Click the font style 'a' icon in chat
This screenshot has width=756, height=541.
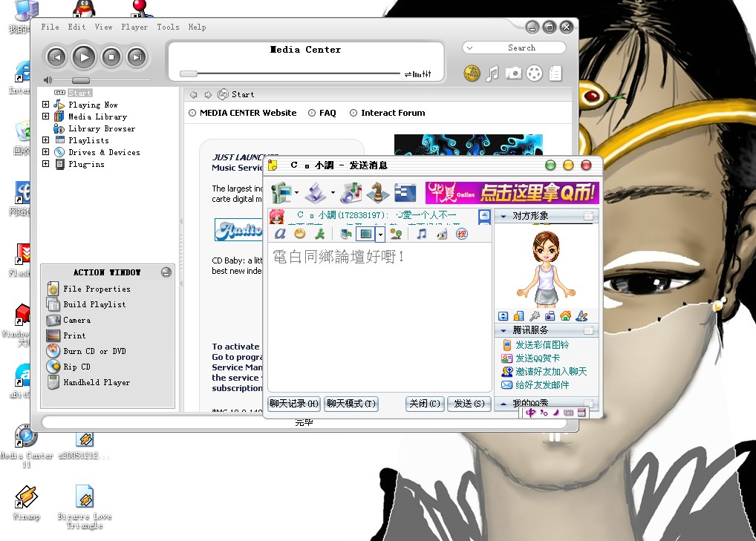click(280, 234)
